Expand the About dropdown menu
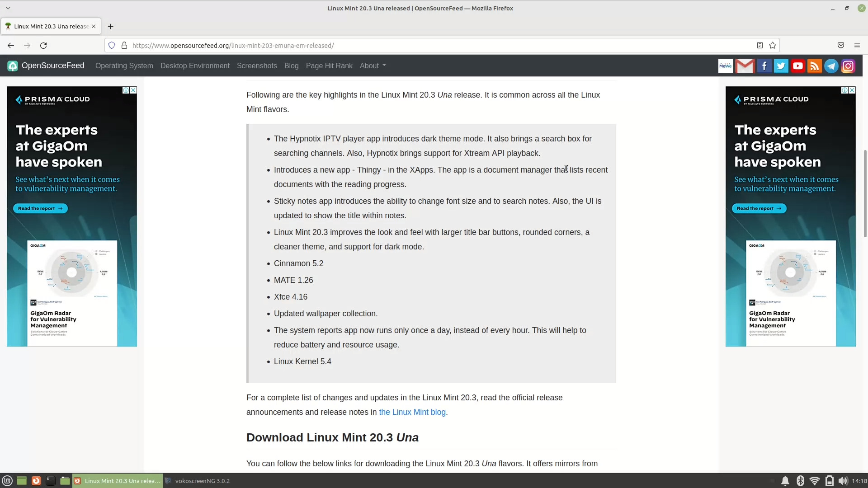Screen dimensions: 868x488 pyautogui.click(x=373, y=66)
